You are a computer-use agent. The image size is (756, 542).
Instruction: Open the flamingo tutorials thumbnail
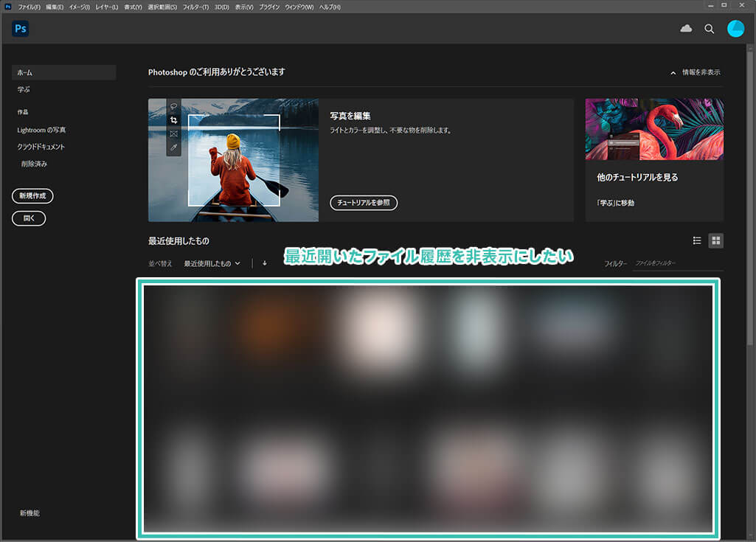[x=654, y=129]
